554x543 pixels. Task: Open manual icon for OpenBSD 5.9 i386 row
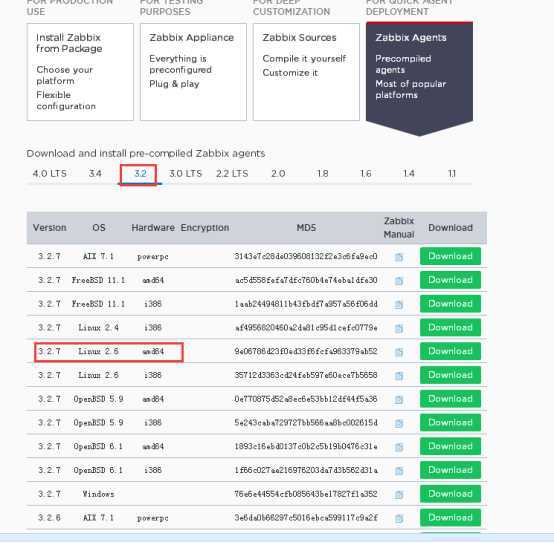pos(399,423)
